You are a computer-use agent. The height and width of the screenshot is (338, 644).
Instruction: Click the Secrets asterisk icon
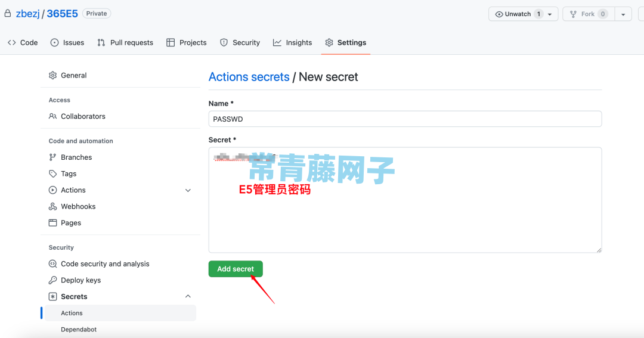(52, 296)
